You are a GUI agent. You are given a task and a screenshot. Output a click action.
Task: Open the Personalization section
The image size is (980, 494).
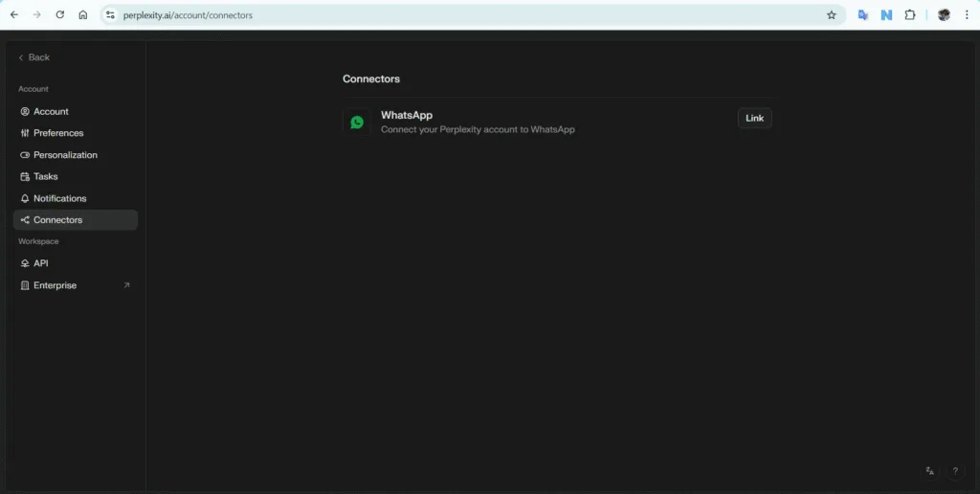tap(75, 155)
